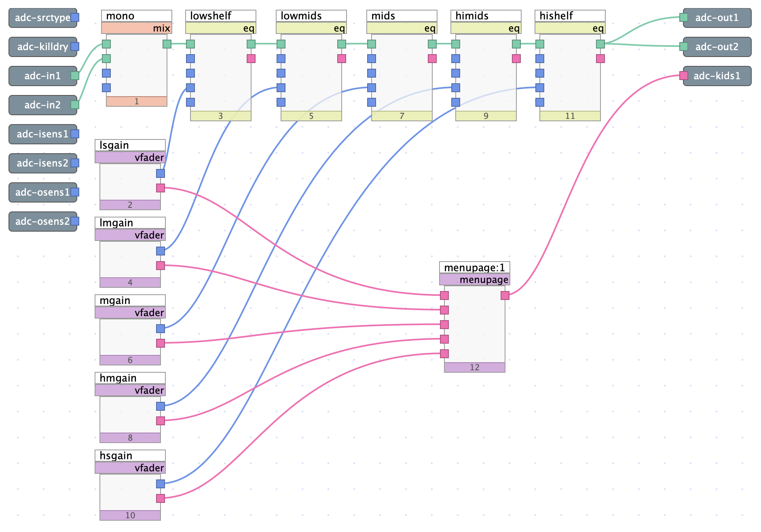Click the adc-kids1 pink port

pos(684,76)
